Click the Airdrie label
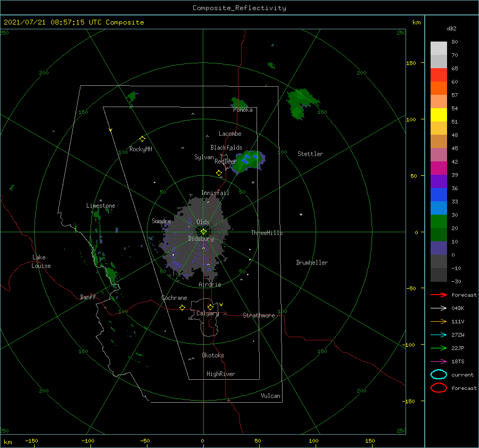The width and height of the screenshot is (479, 448). (x=210, y=284)
